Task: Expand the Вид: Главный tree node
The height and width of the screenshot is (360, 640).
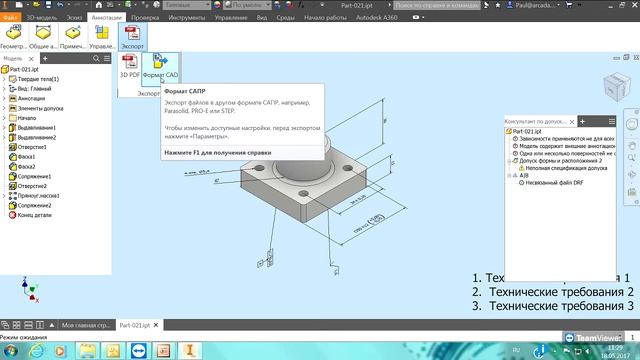Action: (4, 89)
